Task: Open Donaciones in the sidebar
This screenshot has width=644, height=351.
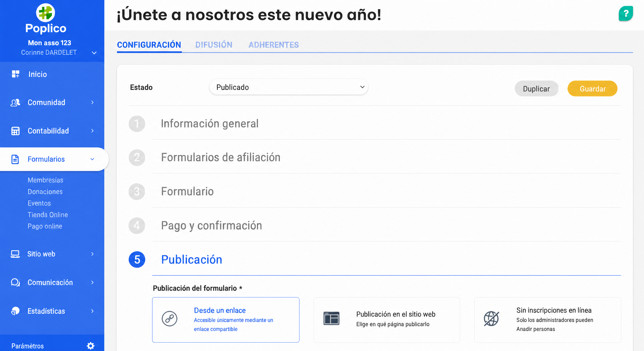Action: click(45, 192)
